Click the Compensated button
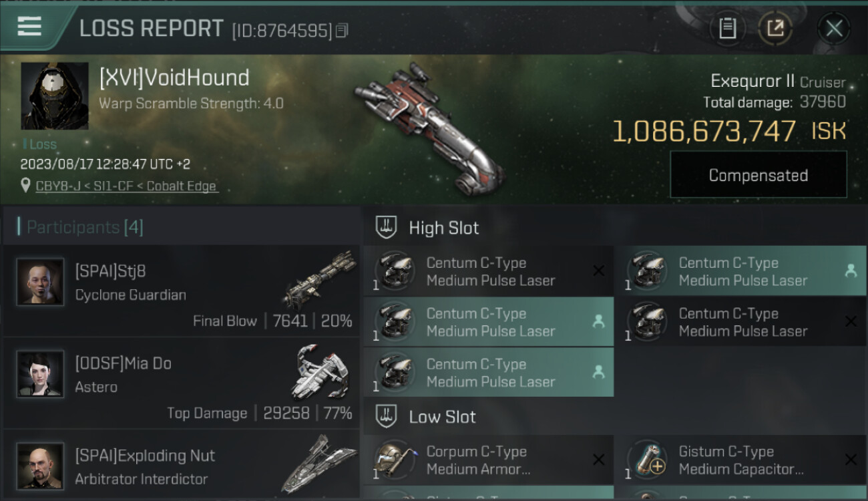Screen dimensions: 868x501 tap(758, 175)
